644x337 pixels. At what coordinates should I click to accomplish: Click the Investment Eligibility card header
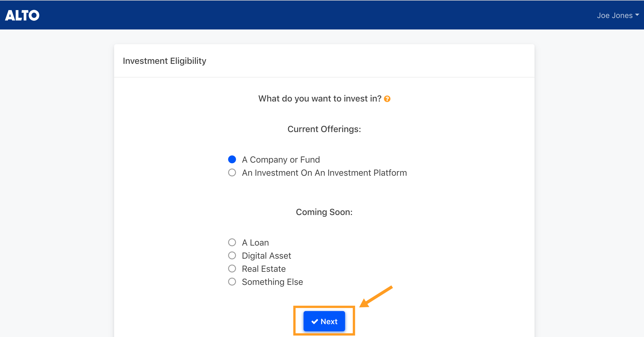click(324, 61)
